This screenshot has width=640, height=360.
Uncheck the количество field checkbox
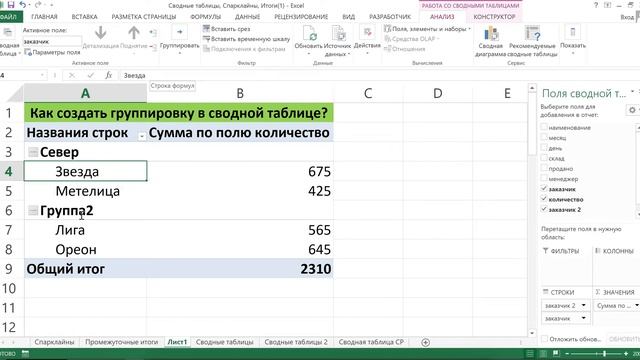[544, 199]
